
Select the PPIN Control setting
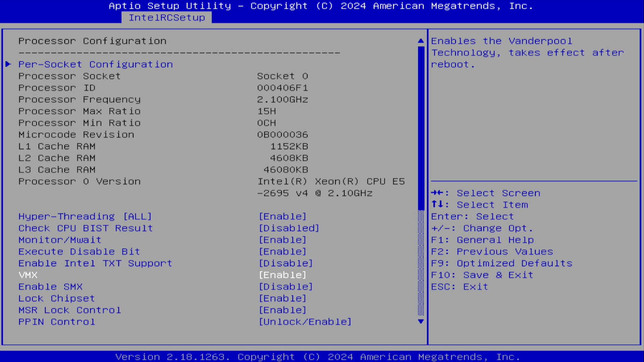56,322
